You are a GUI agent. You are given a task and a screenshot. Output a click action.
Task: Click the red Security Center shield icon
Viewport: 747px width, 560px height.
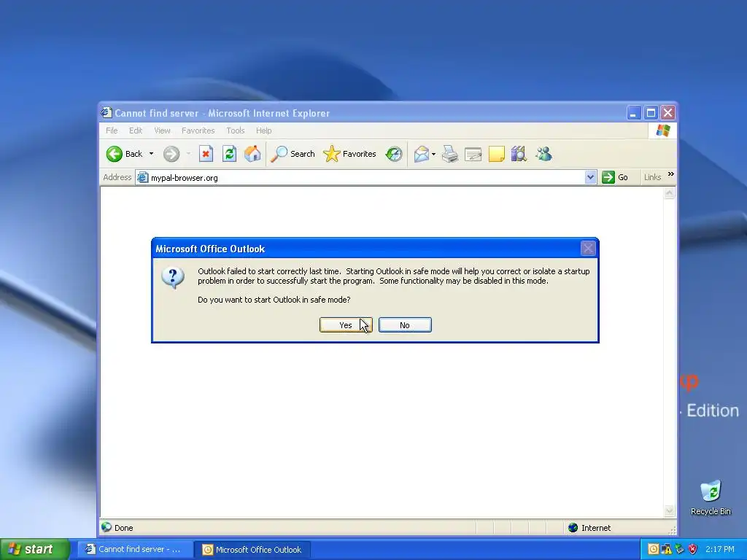pyautogui.click(x=693, y=549)
